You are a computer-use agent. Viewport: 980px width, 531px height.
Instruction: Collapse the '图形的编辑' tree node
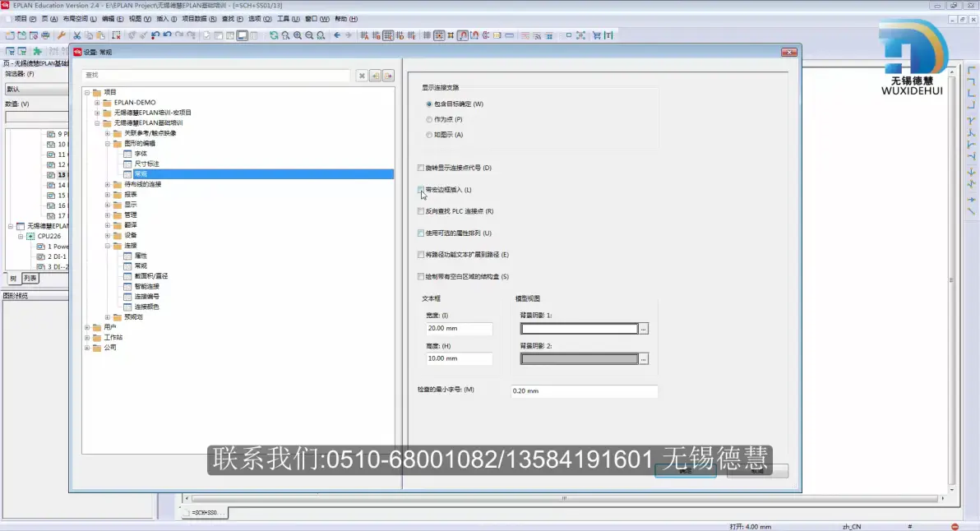point(108,144)
